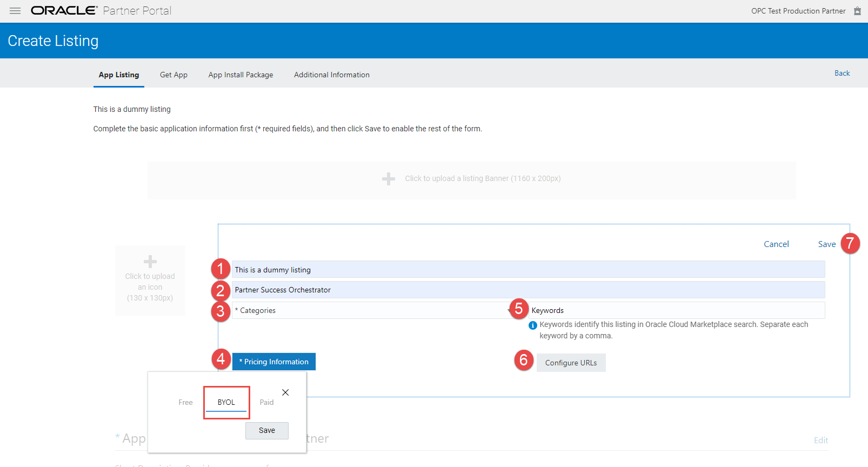Viewport: 868px width, 467px height.
Task: Select the Paid pricing option
Action: pyautogui.click(x=266, y=402)
